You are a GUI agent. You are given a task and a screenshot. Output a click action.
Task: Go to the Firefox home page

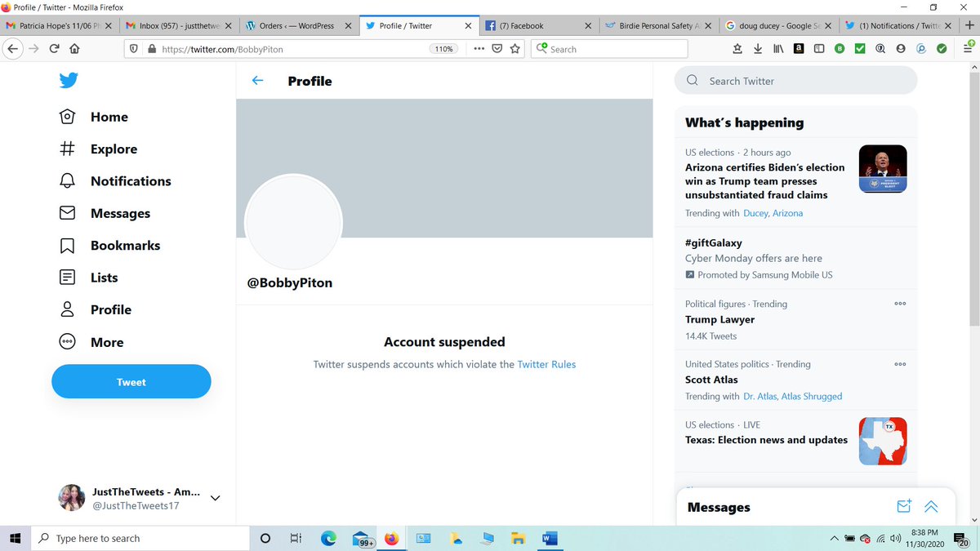coord(74,49)
